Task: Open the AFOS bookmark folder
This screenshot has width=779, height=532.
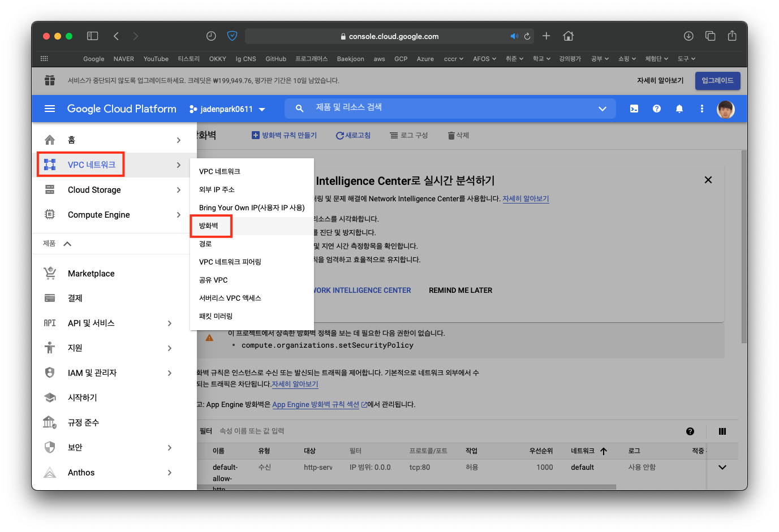Action: pos(485,59)
